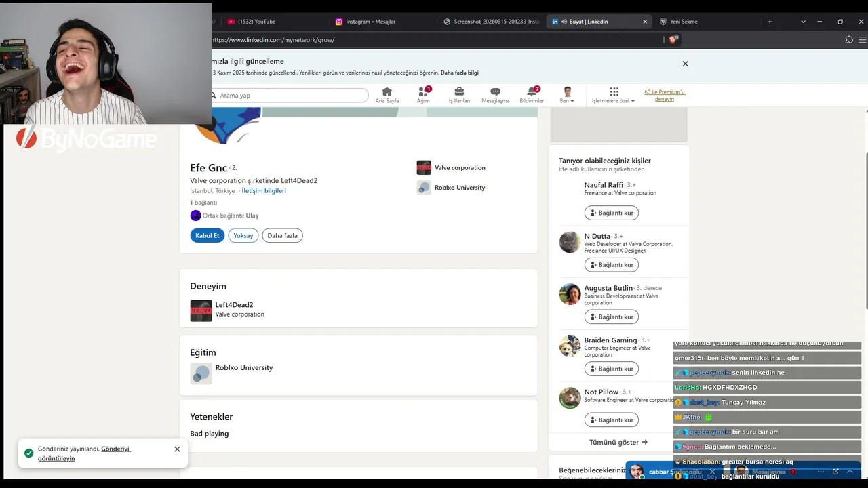
Task: Open the Gönderiyi görüntüleyin link
Action: [85, 453]
